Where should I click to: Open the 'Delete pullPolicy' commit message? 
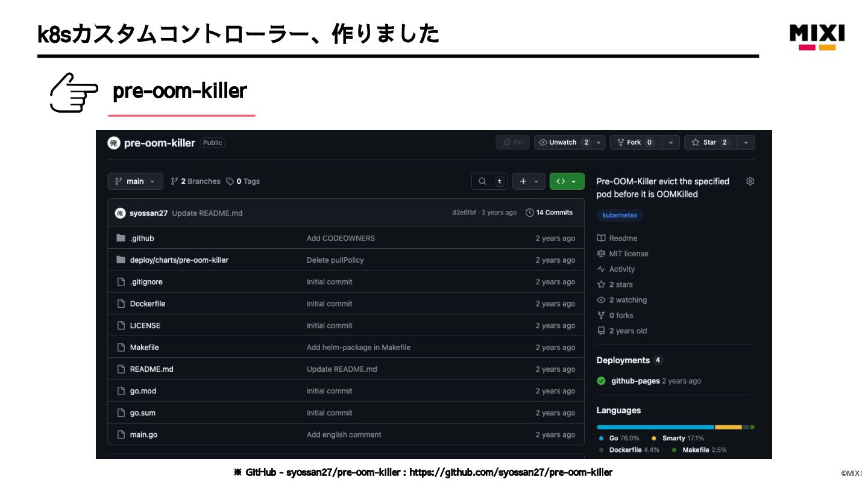pos(335,260)
